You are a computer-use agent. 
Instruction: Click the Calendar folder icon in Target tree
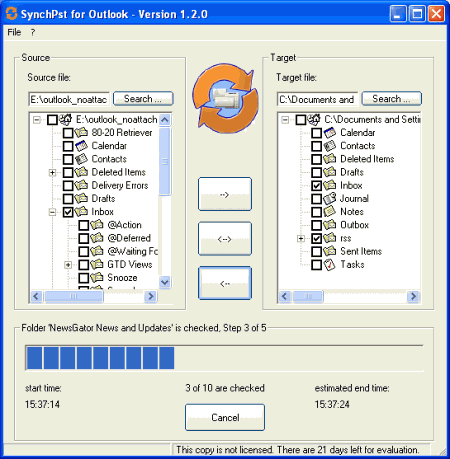point(330,133)
